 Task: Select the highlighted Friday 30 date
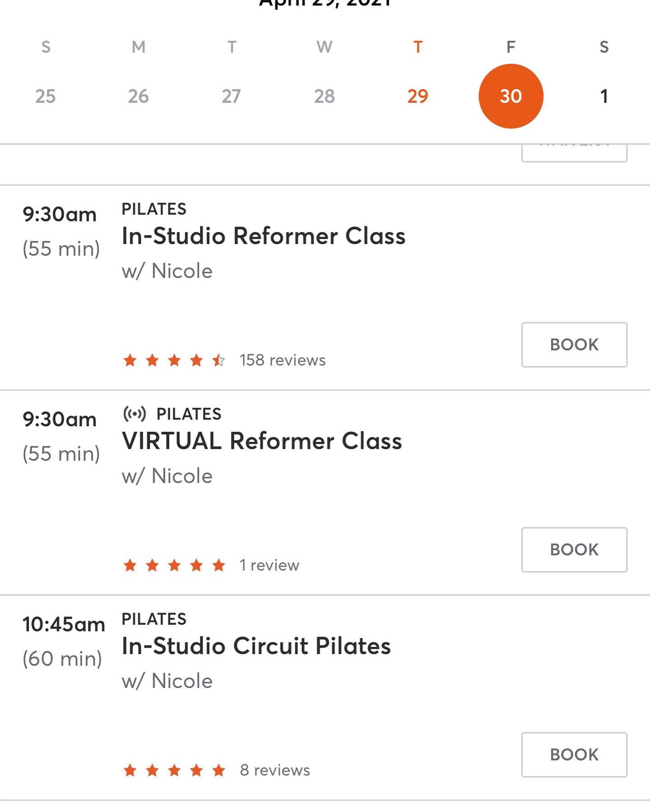click(x=511, y=96)
